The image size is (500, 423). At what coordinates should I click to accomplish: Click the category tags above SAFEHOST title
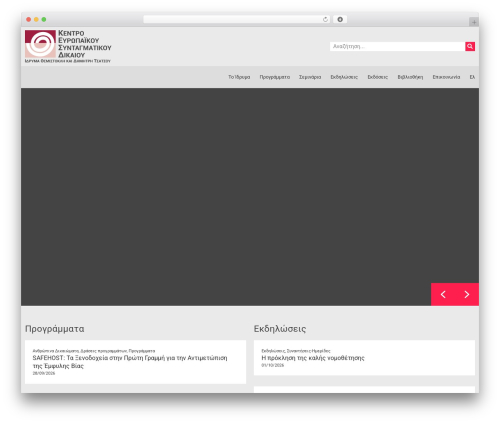tap(94, 351)
